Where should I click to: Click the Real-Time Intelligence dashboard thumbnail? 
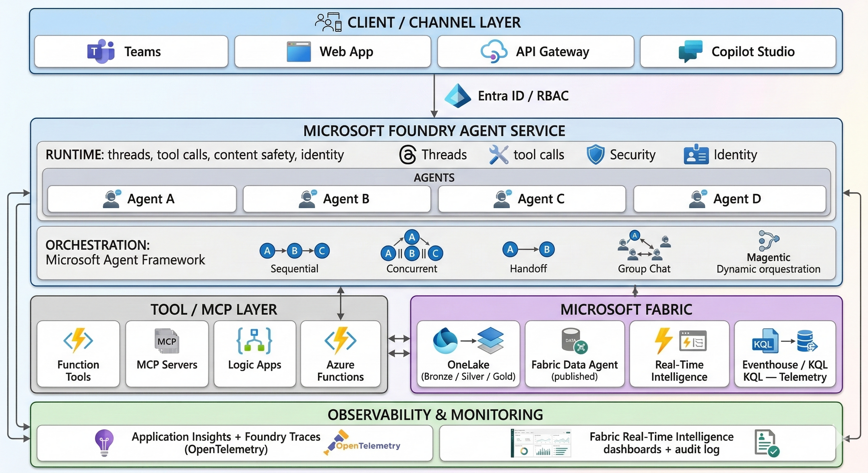point(541,443)
